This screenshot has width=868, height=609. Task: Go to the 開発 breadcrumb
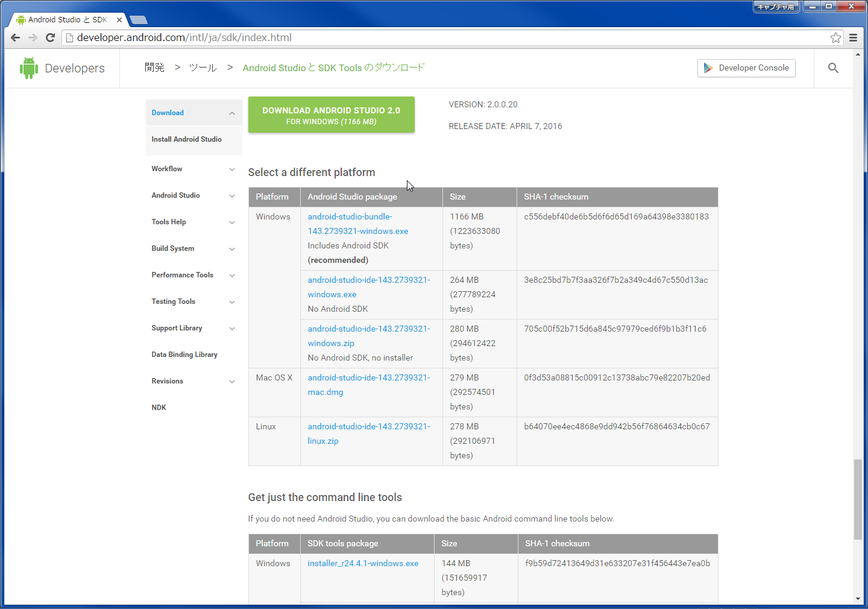(154, 68)
